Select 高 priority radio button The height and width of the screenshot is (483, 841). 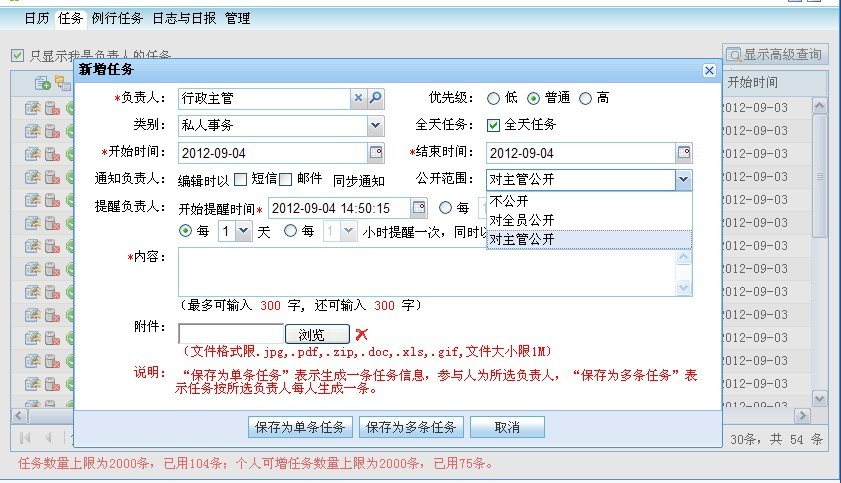[586, 98]
